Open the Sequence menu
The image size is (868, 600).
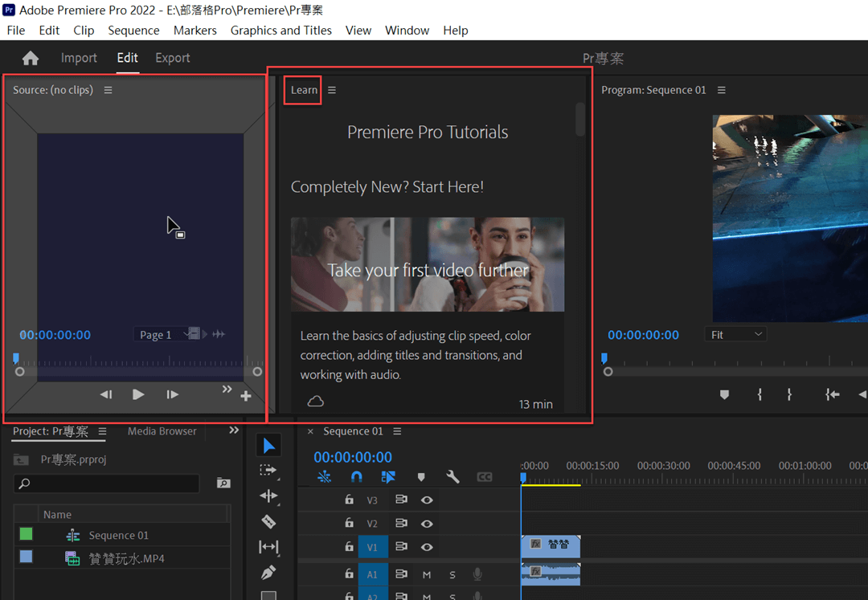click(x=133, y=31)
